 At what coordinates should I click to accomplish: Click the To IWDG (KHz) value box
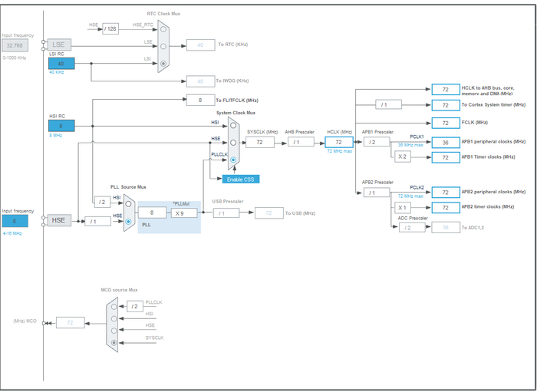201,81
